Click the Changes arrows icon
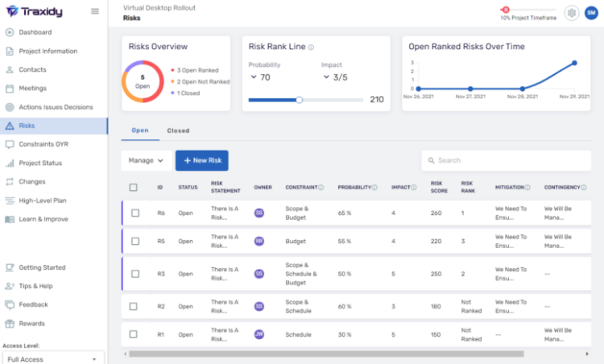The height and width of the screenshot is (364, 604). (10, 182)
